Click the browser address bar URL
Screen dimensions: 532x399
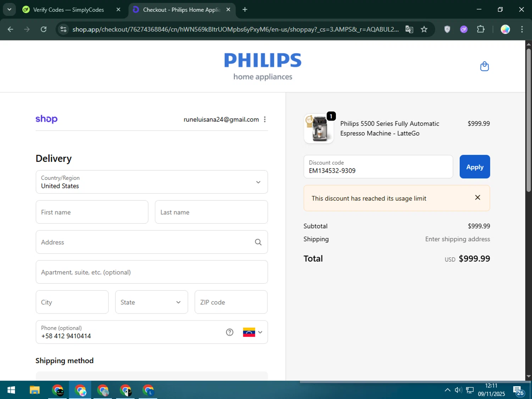235,29
